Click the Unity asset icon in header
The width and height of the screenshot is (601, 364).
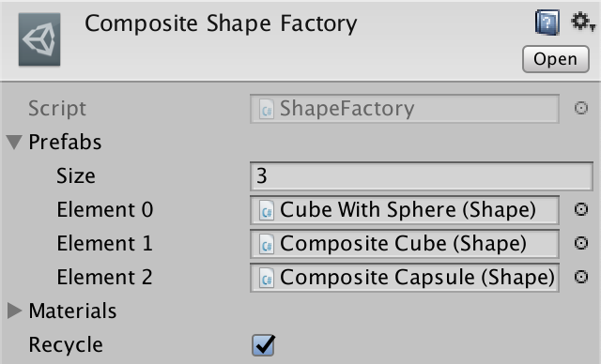pyautogui.click(x=39, y=39)
